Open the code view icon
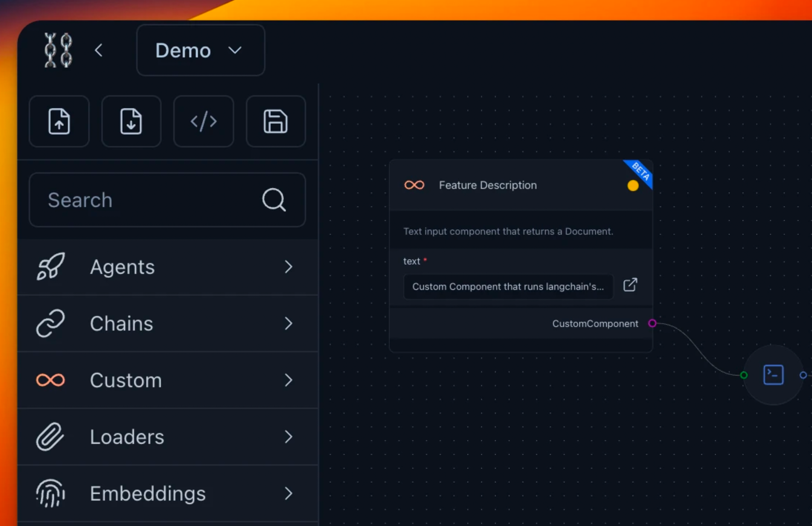 click(203, 121)
